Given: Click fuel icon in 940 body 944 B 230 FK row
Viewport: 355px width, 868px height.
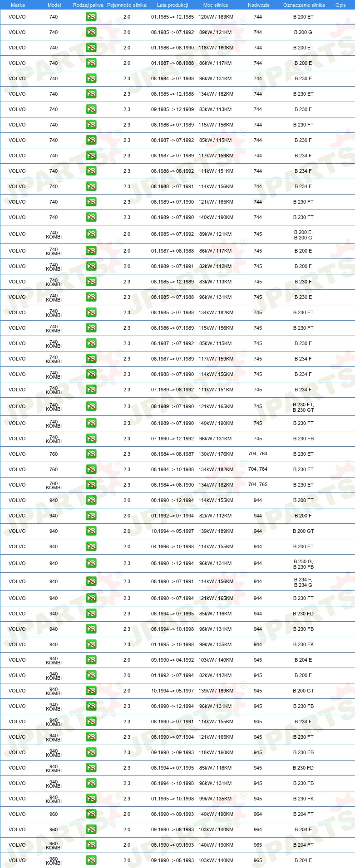Looking at the screenshot, I should (91, 644).
